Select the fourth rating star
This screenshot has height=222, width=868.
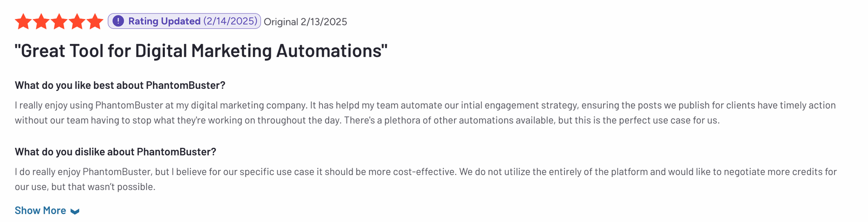(77, 22)
